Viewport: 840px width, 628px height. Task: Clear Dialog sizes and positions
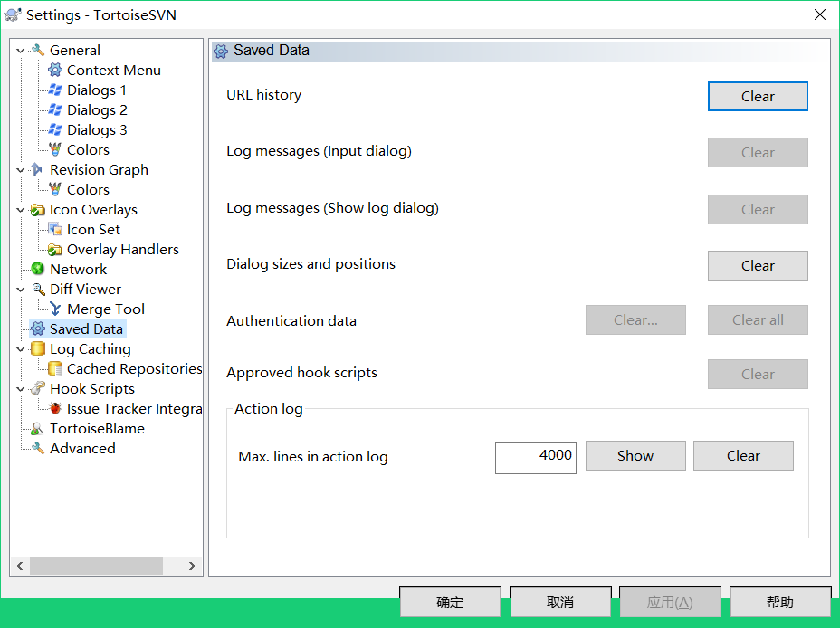(x=758, y=265)
